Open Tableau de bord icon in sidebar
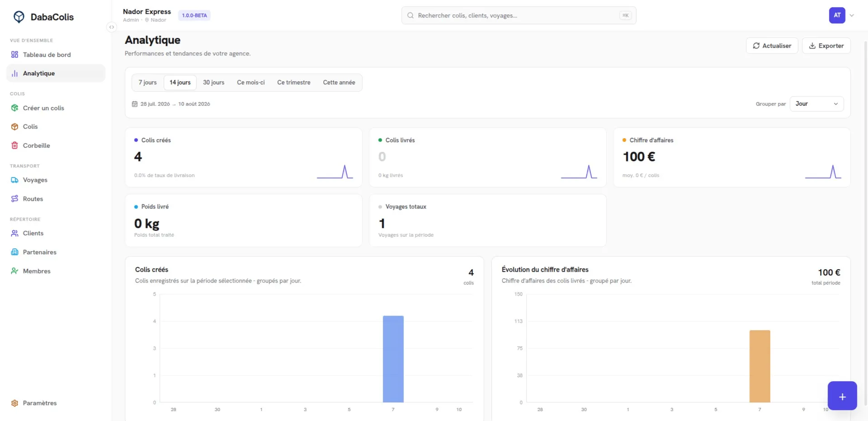The image size is (868, 421). click(x=14, y=55)
